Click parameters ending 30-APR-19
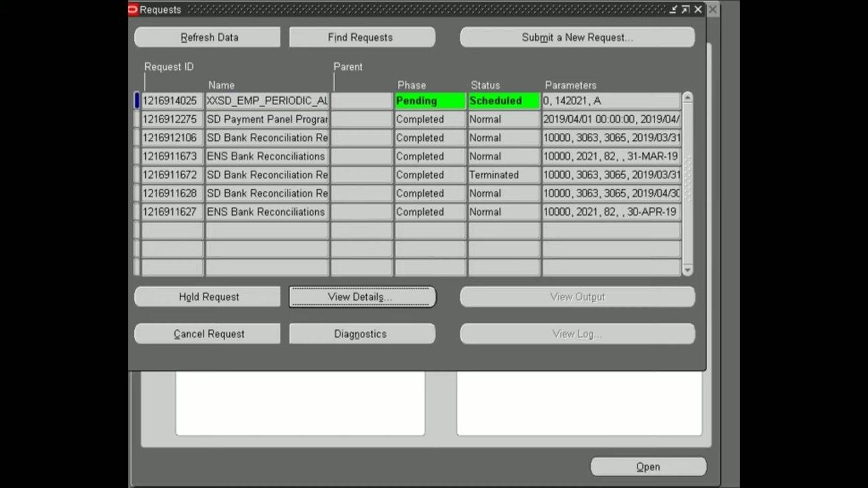The width and height of the screenshot is (868, 488). [611, 212]
